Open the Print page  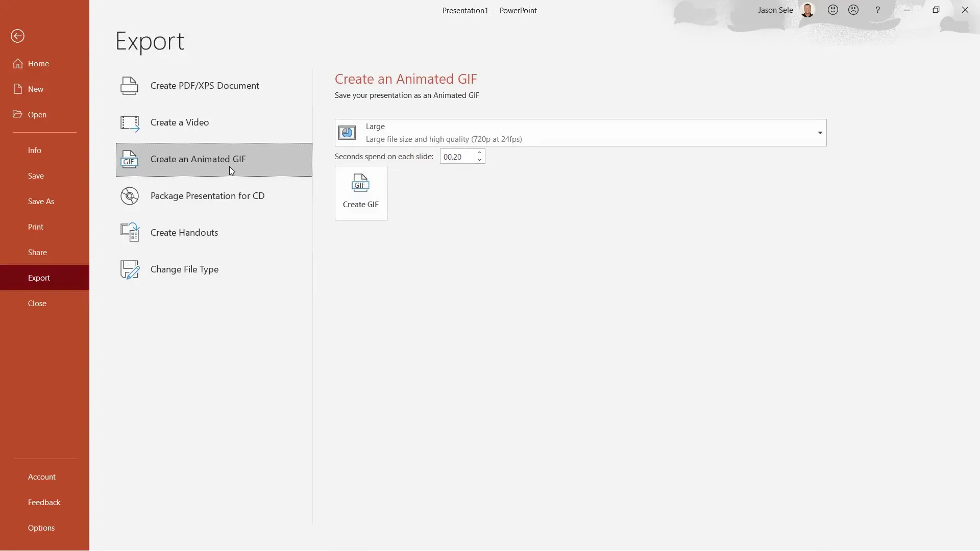(44, 227)
